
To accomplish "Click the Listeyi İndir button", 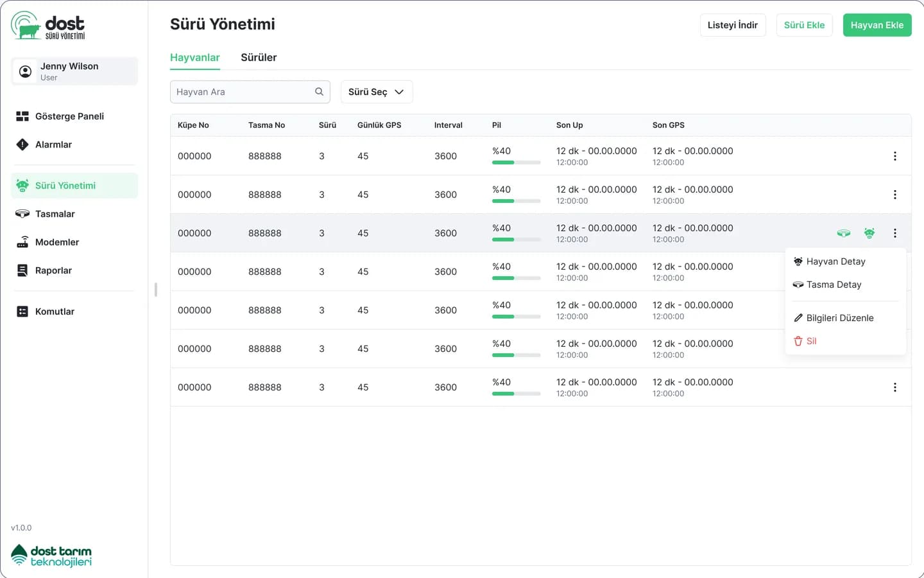I will pos(733,25).
